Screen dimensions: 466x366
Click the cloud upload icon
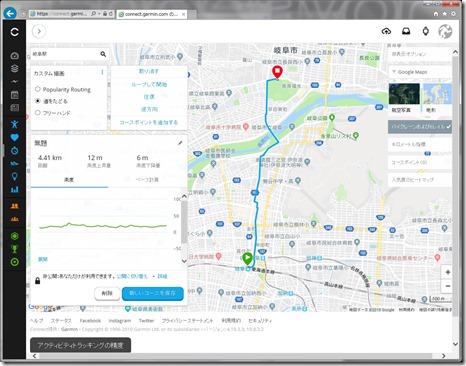click(x=386, y=31)
